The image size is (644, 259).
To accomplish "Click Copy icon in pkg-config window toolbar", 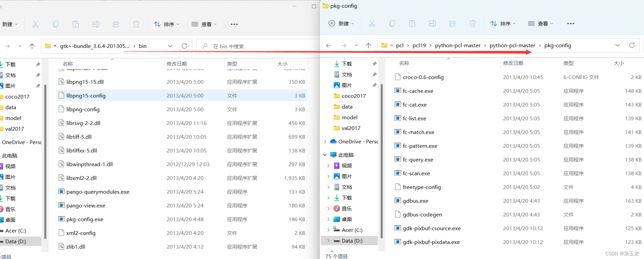I will pos(392,23).
